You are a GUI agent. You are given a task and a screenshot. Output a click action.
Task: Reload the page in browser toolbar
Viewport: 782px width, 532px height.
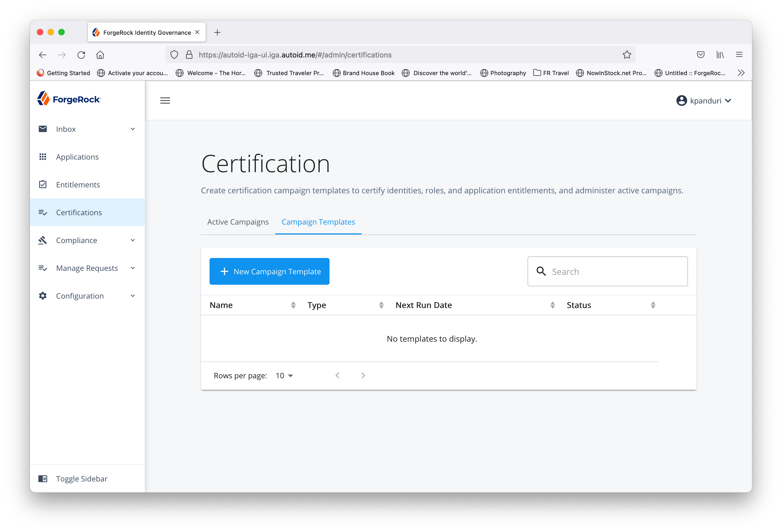(x=81, y=55)
